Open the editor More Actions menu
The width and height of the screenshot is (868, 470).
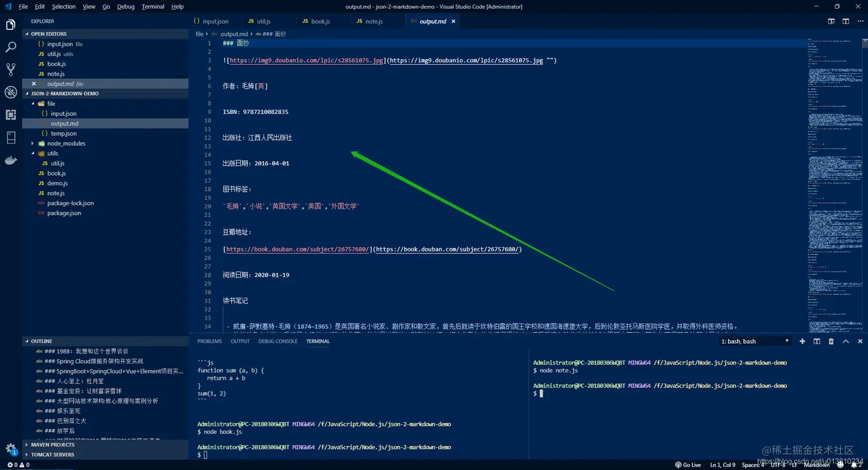pos(860,21)
